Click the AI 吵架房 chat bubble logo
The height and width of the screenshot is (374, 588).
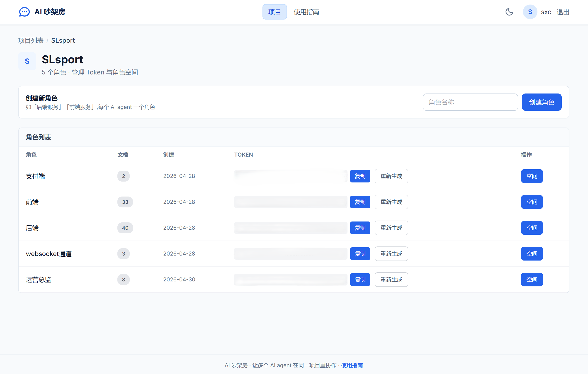pyautogui.click(x=24, y=12)
